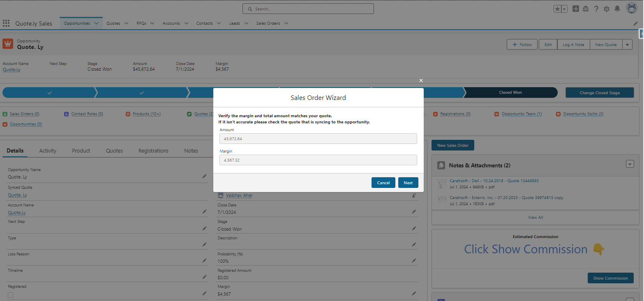Edit the Close Date field pencil

click(414, 211)
